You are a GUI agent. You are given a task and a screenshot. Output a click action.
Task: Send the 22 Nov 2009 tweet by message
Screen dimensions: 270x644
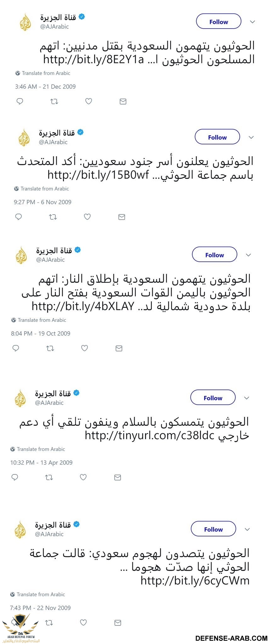click(x=118, y=623)
